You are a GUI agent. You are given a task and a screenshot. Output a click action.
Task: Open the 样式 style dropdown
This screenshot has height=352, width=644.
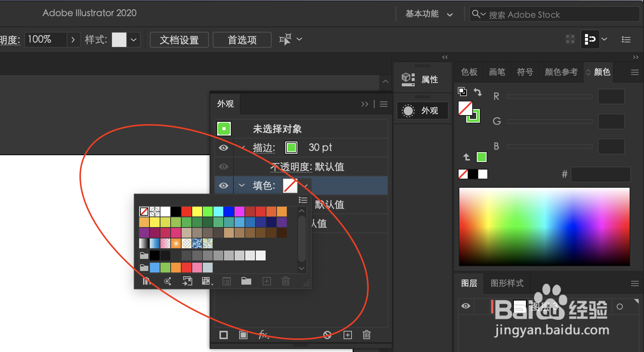pyautogui.click(x=134, y=39)
